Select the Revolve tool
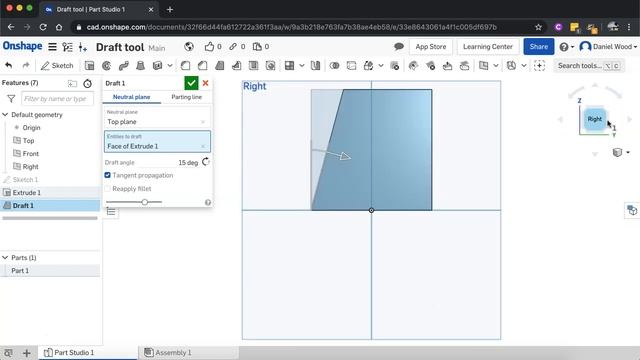Viewport: 640px width, 360px height. pos(106,65)
